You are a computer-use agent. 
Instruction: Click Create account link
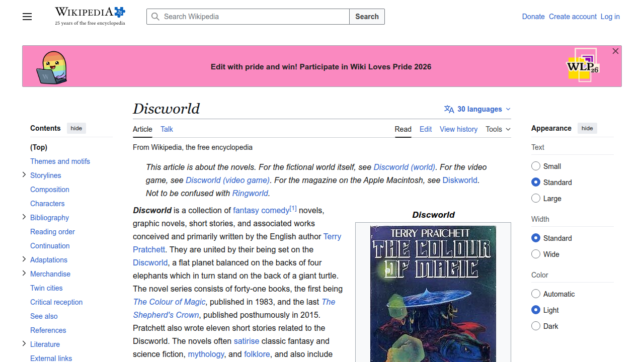click(573, 17)
